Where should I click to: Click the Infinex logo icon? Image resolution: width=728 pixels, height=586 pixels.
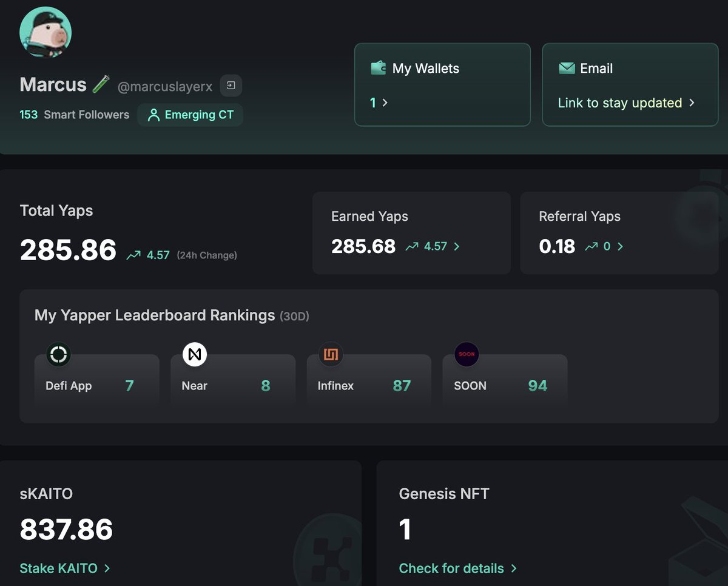331,354
